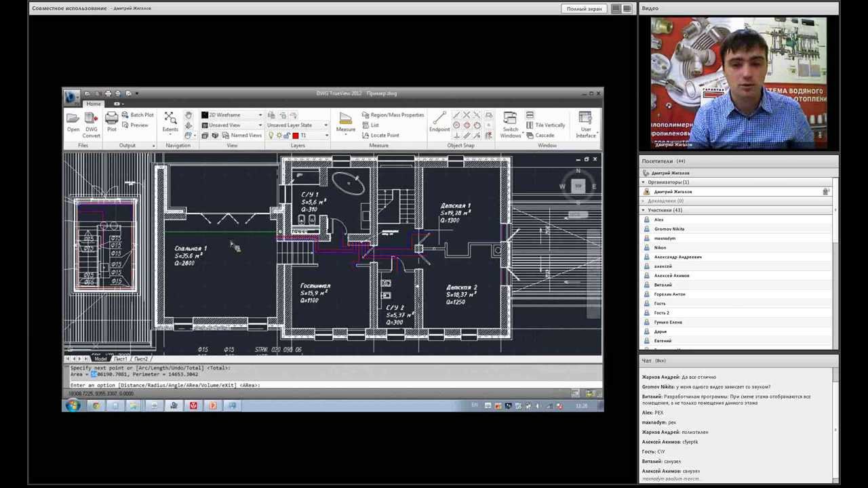Viewport: 868px width, 488px height.
Task: Expand the Докладчики (0) group
Action: click(x=644, y=201)
